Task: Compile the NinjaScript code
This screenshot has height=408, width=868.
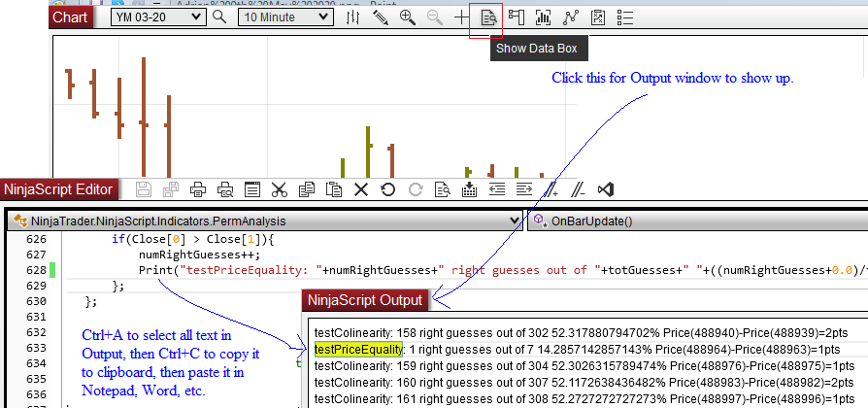Action: coord(469,189)
